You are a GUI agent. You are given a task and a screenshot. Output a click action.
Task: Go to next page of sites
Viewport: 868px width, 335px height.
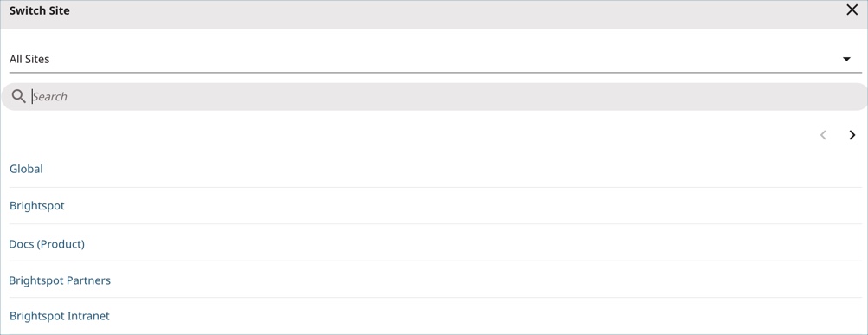852,135
